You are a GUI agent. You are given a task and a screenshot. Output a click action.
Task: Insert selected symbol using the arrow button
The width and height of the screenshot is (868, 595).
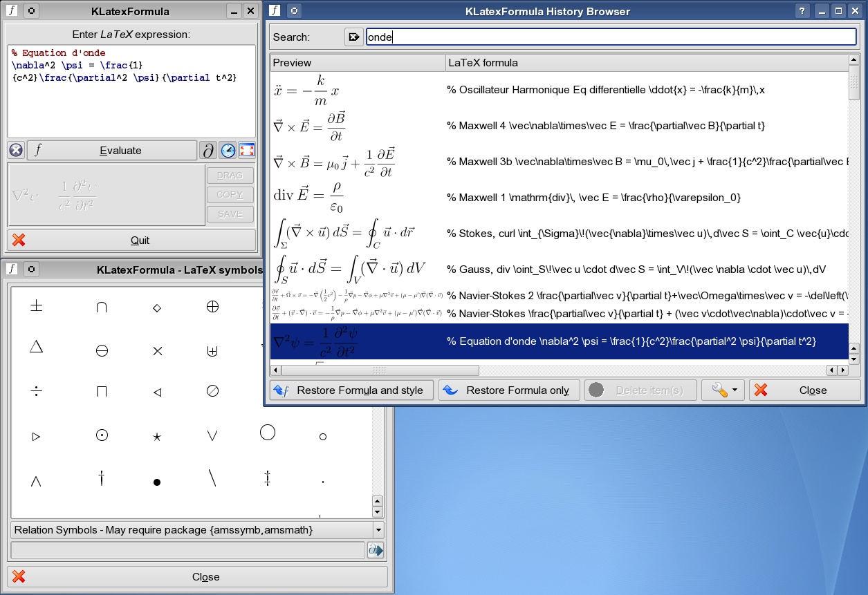coord(376,550)
